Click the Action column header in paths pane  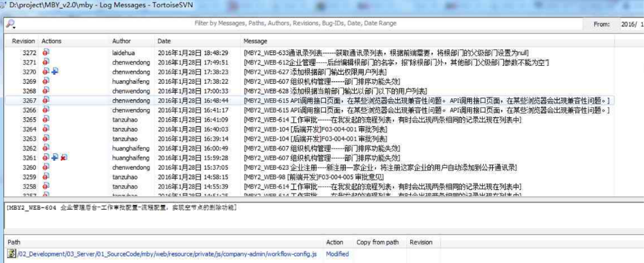click(x=334, y=242)
